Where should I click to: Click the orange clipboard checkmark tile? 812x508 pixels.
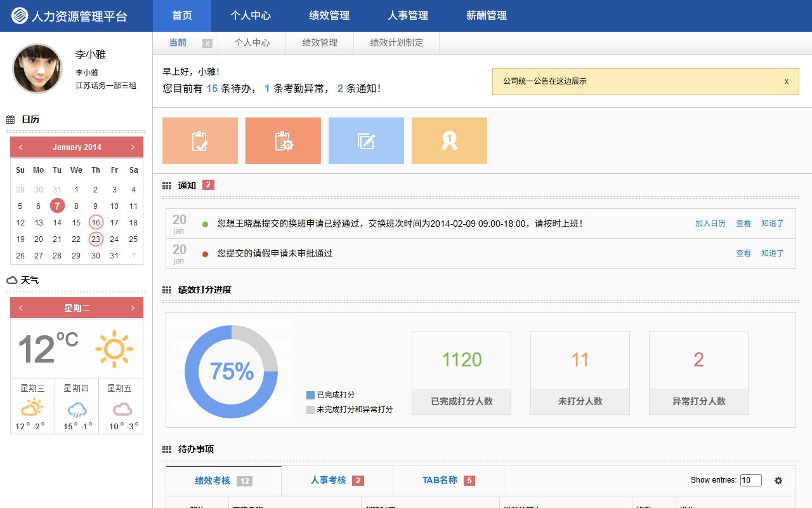(200, 140)
